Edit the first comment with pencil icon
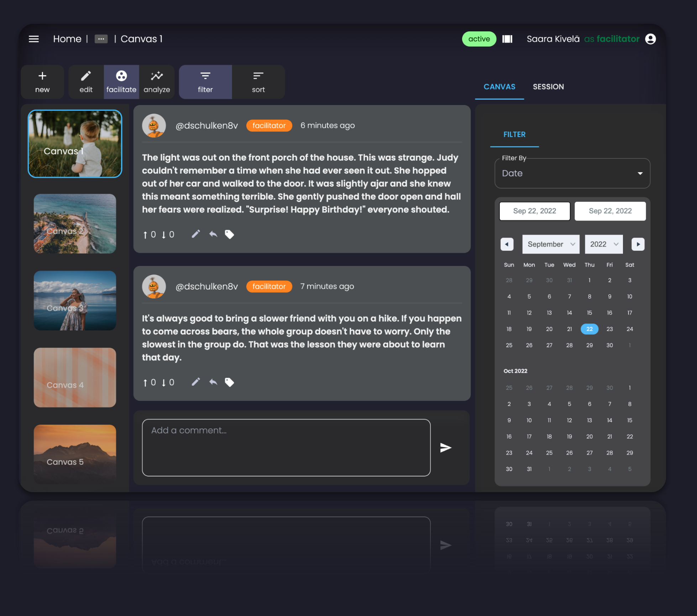Screen dimensions: 697x616 click(196, 234)
